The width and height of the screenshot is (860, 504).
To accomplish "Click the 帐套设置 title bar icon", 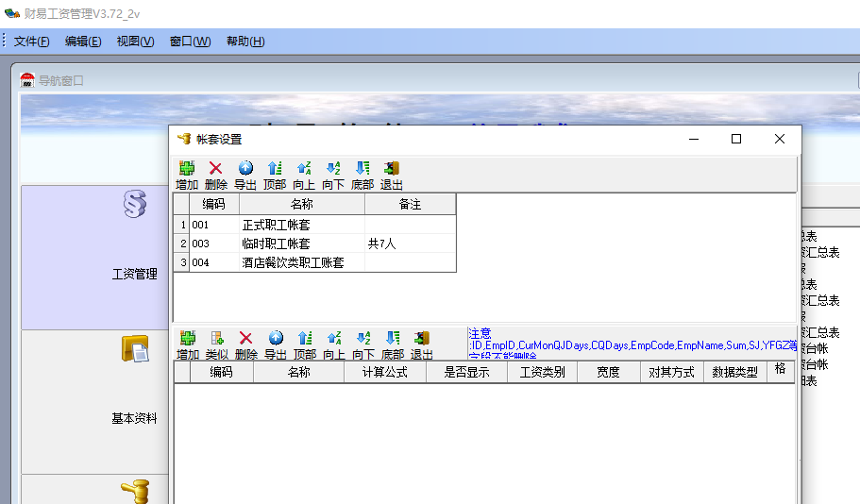I will (x=184, y=140).
